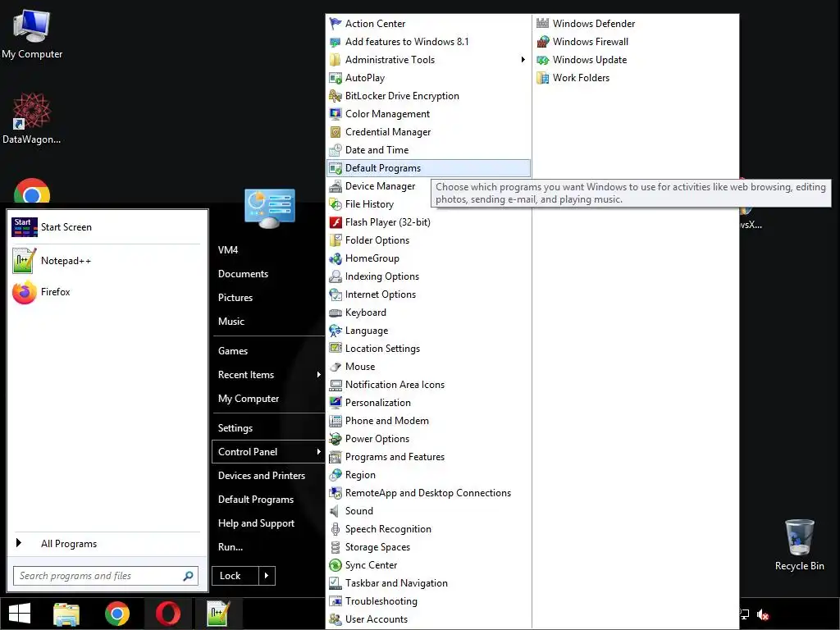
Task: Click the search magnifier button
Action: [x=188, y=576]
